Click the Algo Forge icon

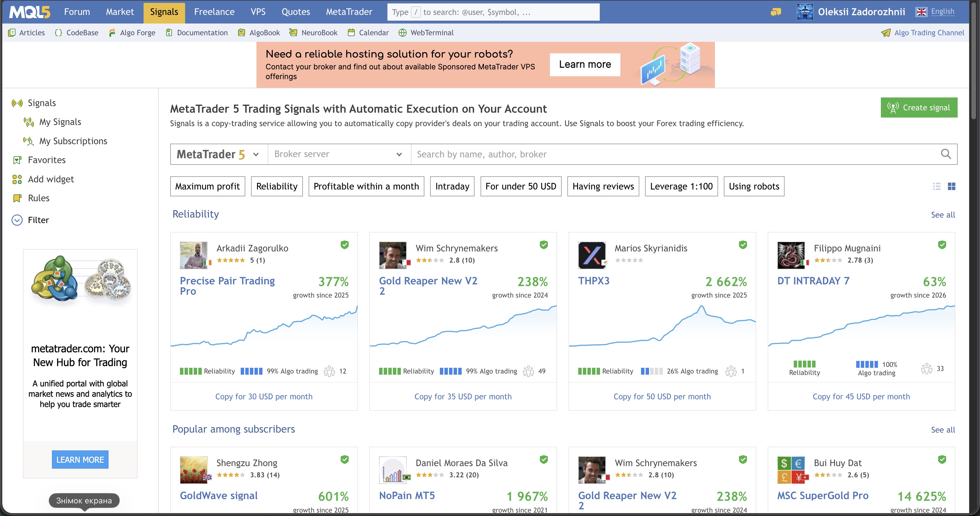point(112,33)
